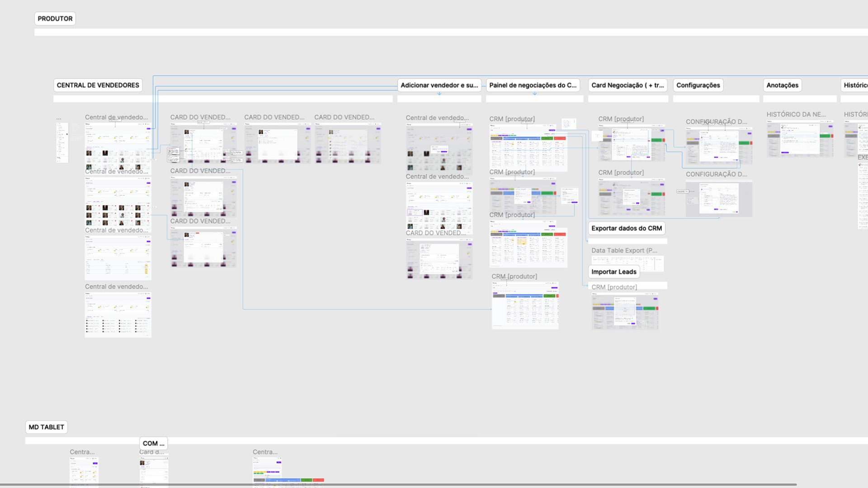
Task: Select the upper CONFIGURAÇÃO D... frame thumbnail
Action: [x=719, y=145]
